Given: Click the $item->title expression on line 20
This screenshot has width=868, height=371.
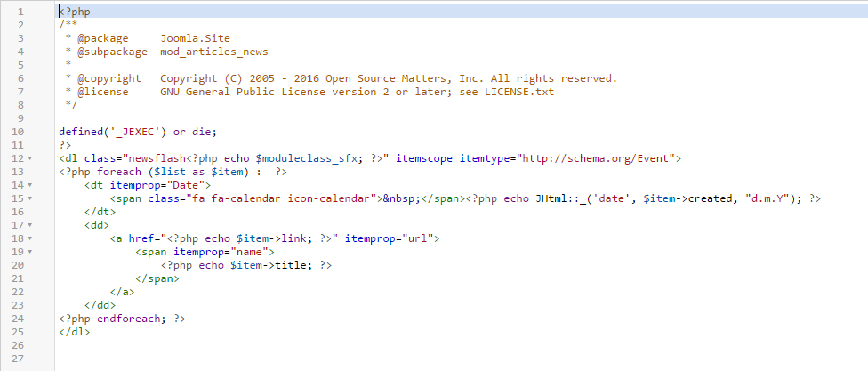Looking at the screenshot, I should (271, 265).
